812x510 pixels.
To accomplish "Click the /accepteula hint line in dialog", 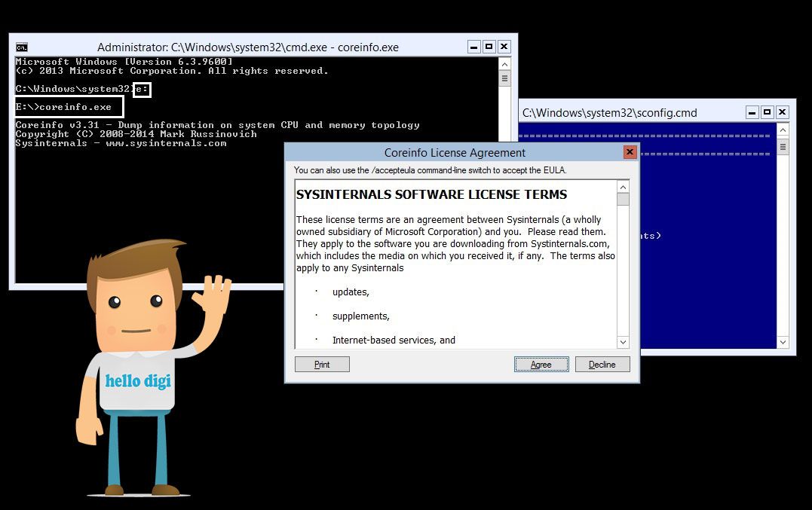I will [431, 170].
